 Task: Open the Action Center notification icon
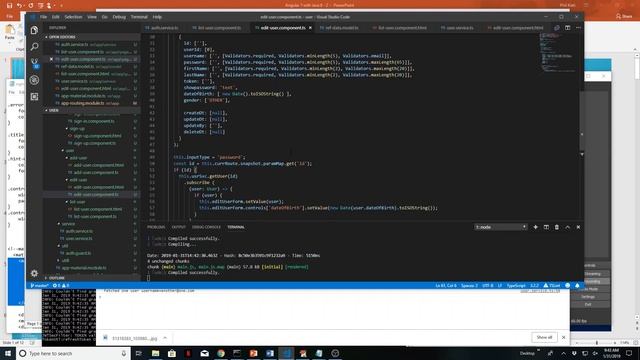[x=629, y=353]
